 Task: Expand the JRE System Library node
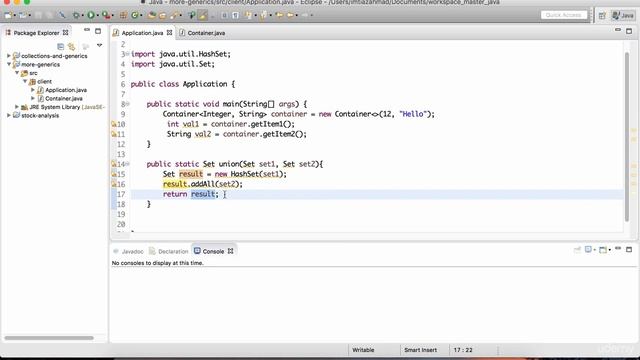17,107
